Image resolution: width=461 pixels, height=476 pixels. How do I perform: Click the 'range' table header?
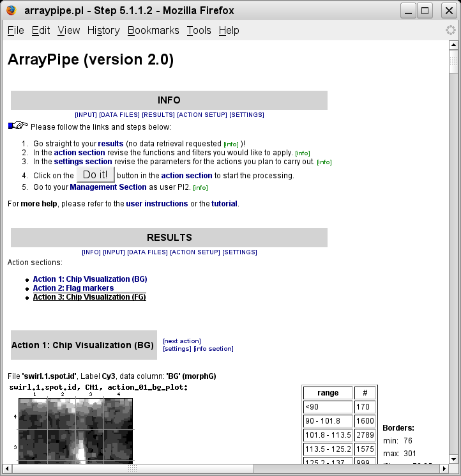[328, 393]
